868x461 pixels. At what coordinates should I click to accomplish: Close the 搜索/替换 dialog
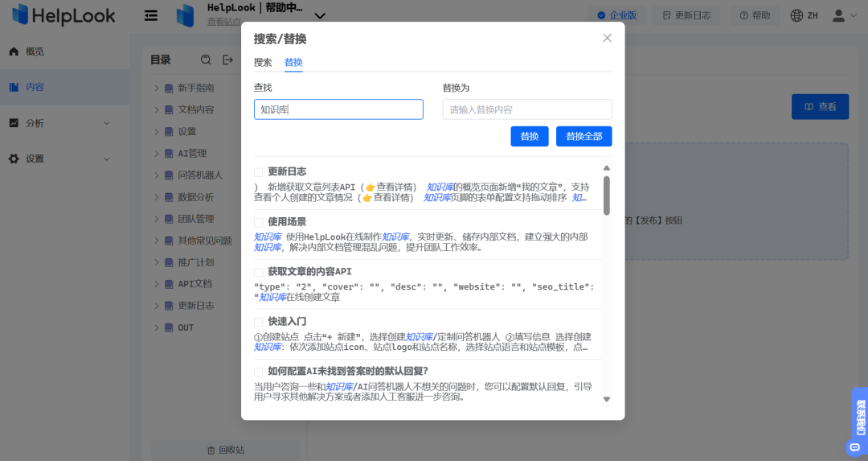[608, 38]
